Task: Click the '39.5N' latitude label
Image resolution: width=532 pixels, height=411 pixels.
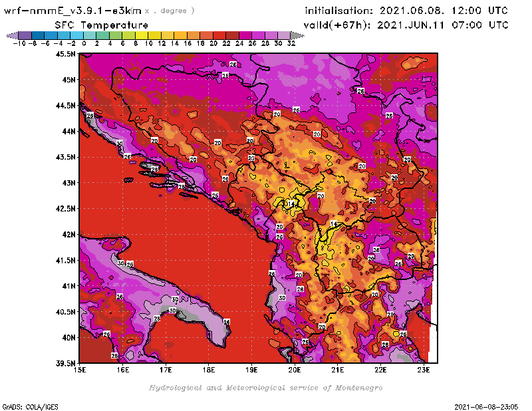Action: point(65,363)
